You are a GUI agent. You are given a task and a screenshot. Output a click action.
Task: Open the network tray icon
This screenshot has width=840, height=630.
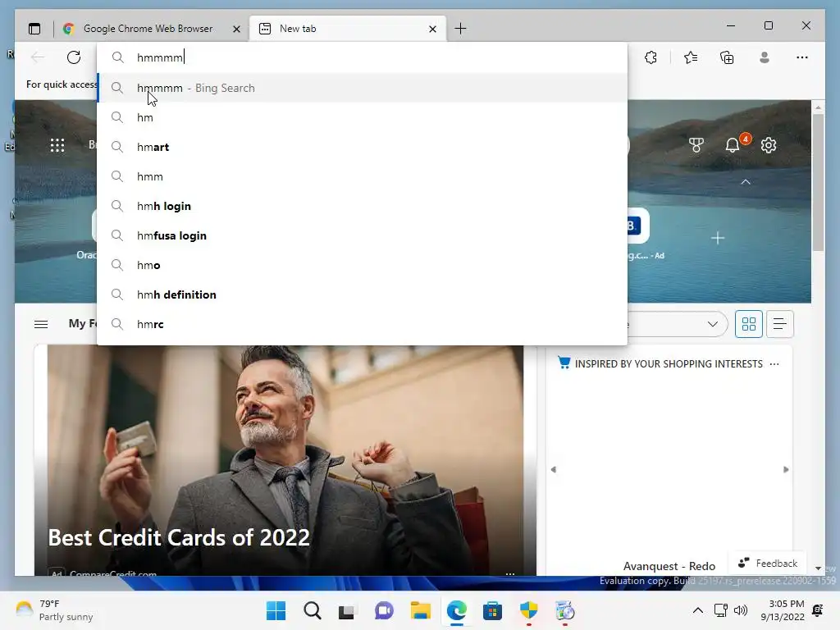point(720,610)
